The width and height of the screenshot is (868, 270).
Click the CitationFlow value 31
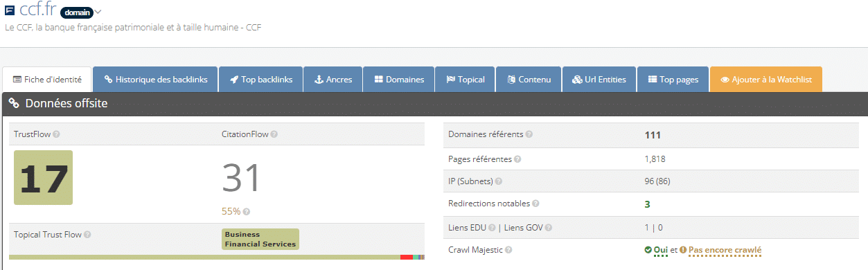(241, 177)
